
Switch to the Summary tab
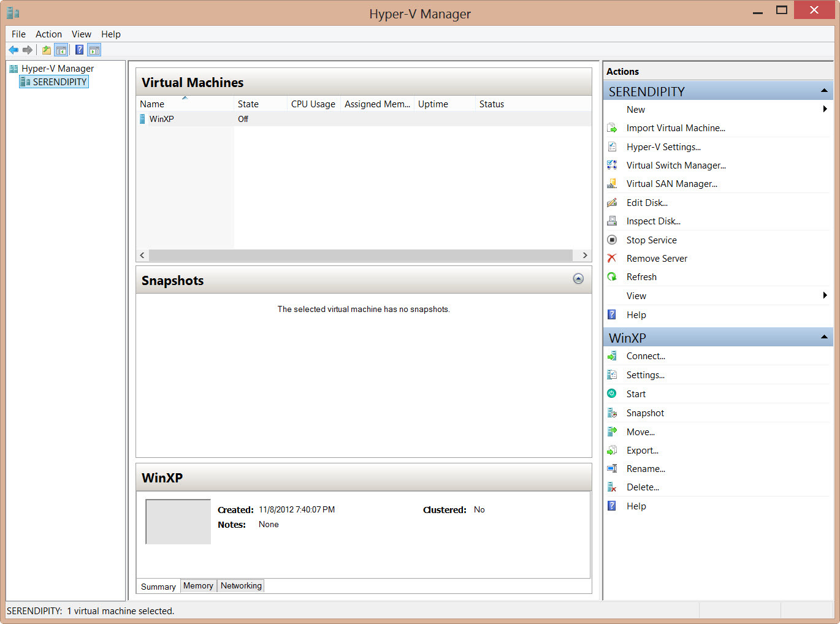click(158, 587)
